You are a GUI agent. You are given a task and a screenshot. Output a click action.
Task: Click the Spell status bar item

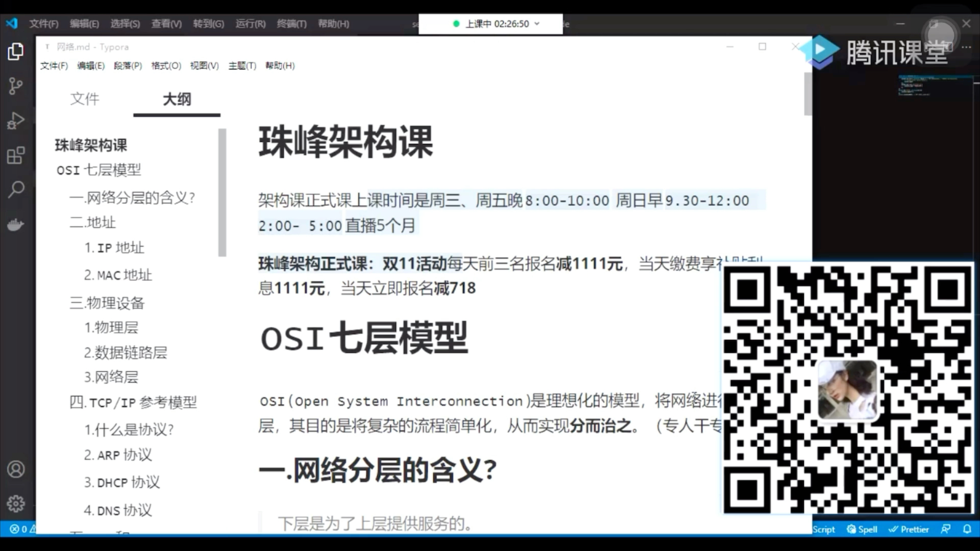pyautogui.click(x=862, y=529)
